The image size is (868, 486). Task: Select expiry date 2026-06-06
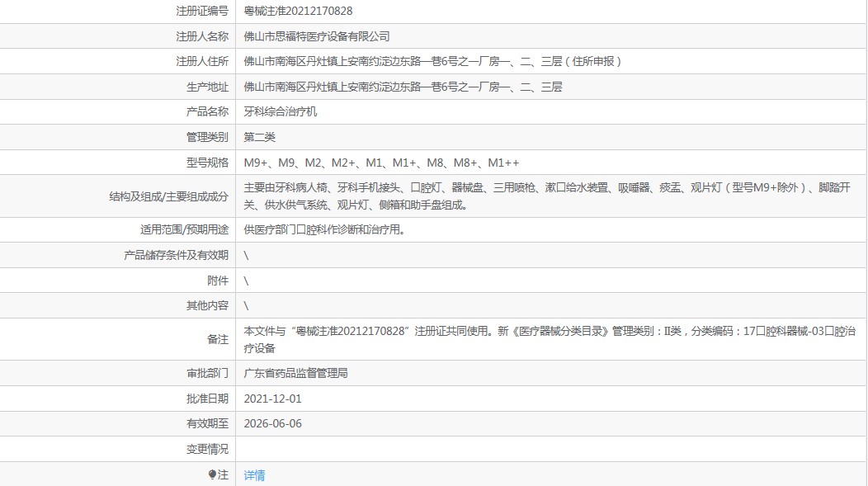click(272, 423)
